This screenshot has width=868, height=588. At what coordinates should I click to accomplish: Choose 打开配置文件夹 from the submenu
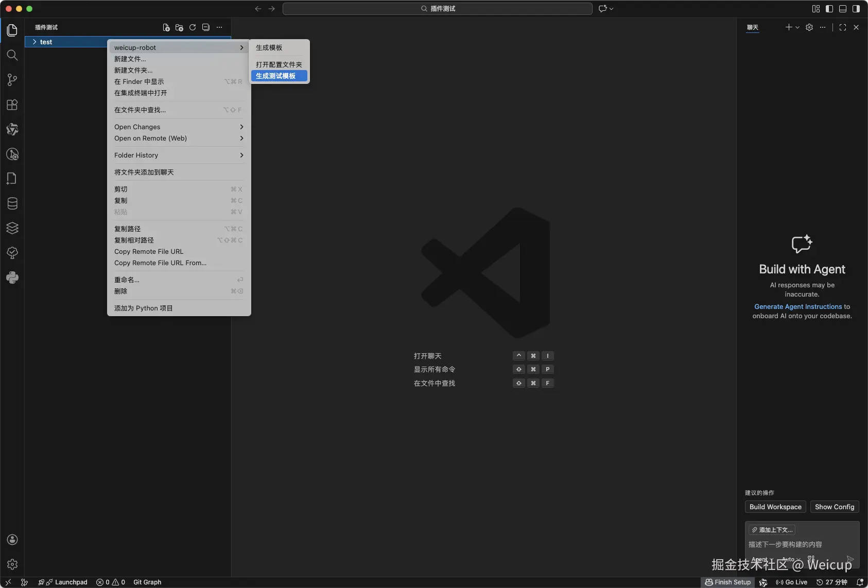[279, 65]
